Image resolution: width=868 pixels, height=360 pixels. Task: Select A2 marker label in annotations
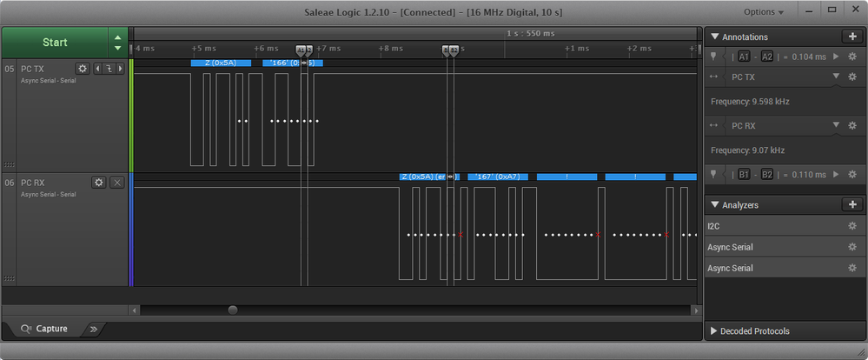pyautogui.click(x=767, y=57)
